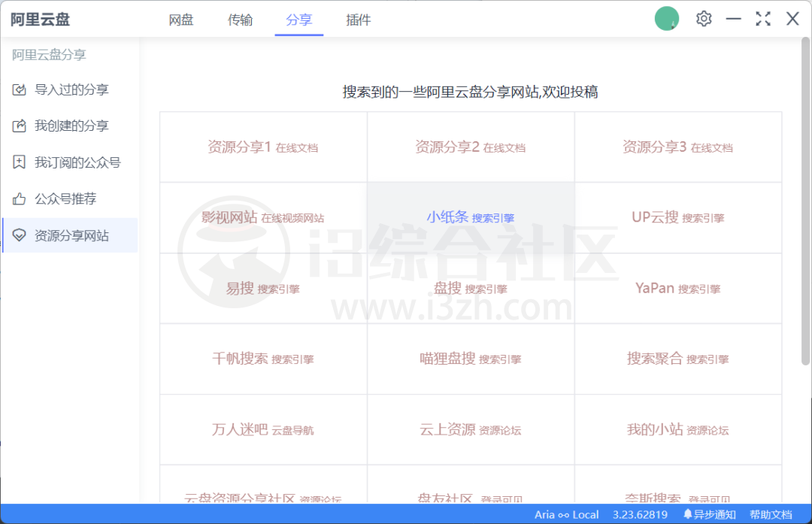This screenshot has height=524, width=812.
Task: Open 千帆搜索 search engine
Action: pyautogui.click(x=263, y=359)
